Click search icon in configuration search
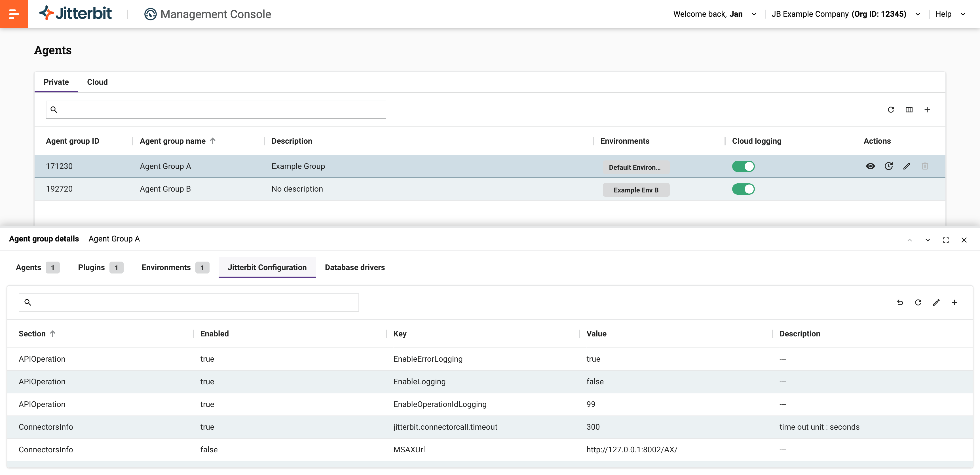 28,302
